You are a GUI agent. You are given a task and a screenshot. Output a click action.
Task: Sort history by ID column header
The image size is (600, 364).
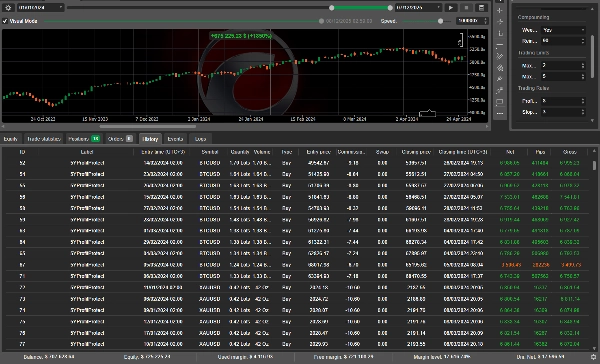[22, 152]
